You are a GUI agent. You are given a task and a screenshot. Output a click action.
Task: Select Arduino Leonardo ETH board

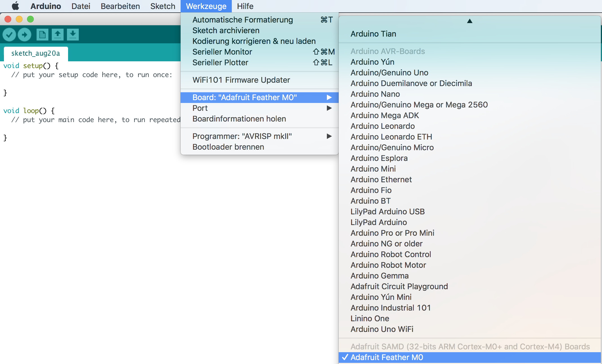coord(470,137)
